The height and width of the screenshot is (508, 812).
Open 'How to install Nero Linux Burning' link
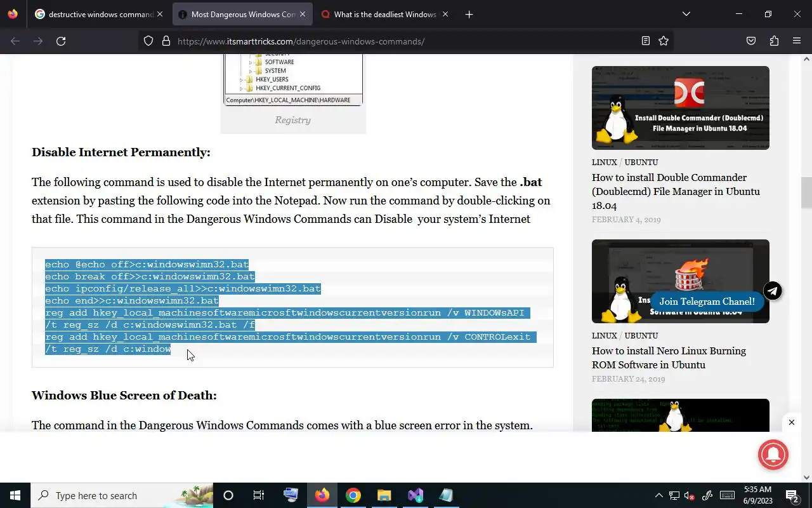point(669,358)
